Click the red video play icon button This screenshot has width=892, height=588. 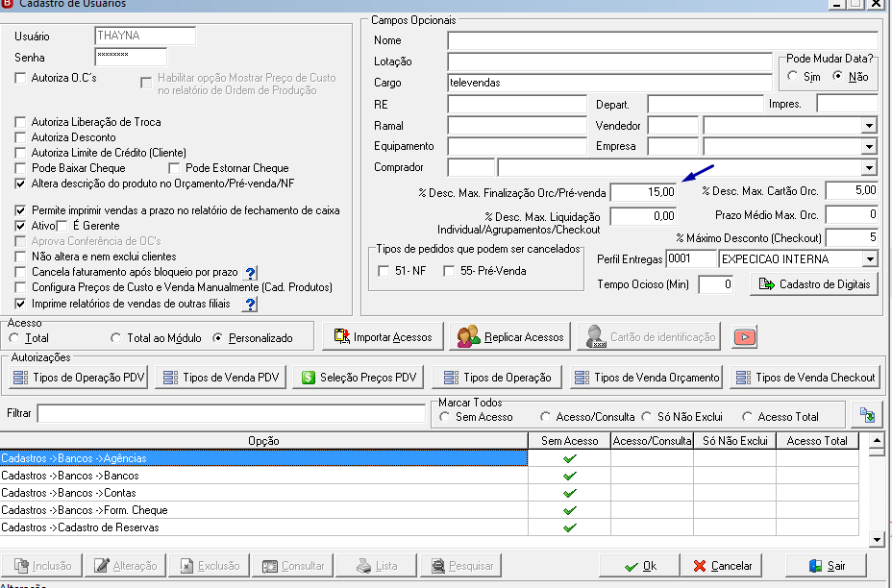tap(744, 336)
